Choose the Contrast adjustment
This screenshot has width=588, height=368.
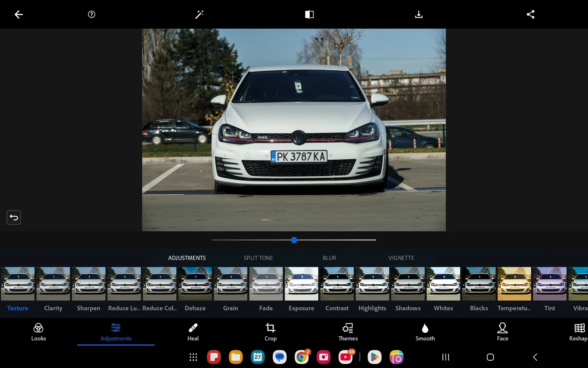pos(337,284)
